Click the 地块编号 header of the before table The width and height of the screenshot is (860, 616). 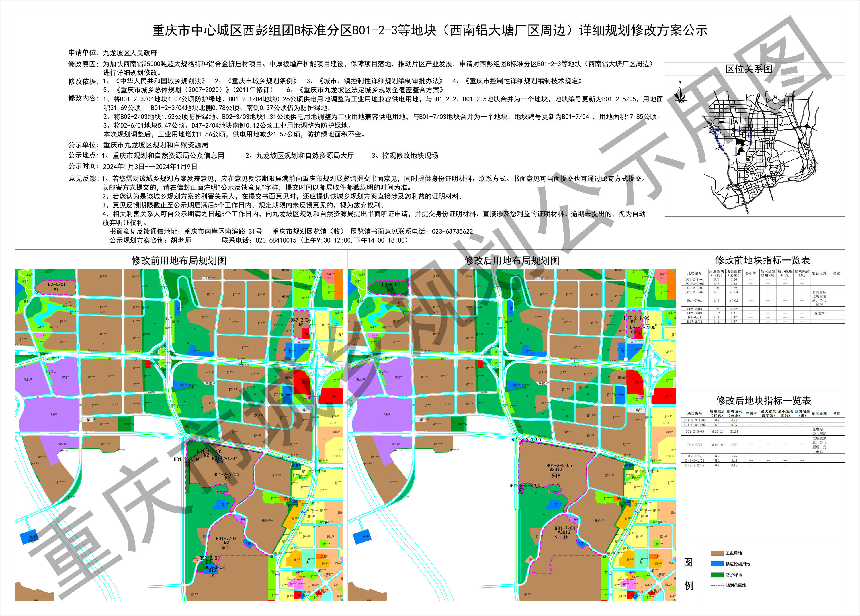[694, 273]
